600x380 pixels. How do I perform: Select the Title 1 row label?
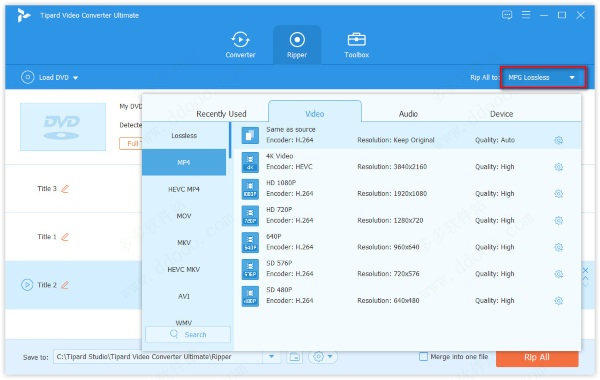(47, 237)
